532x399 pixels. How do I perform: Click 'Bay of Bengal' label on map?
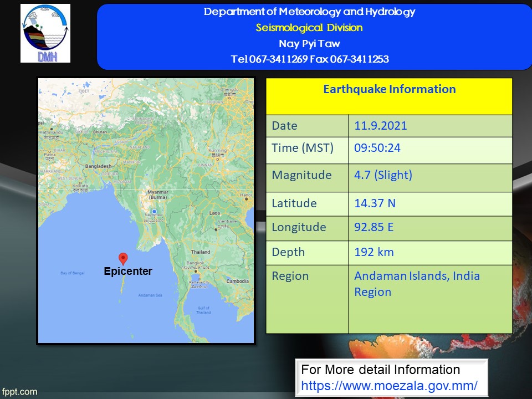tap(72, 273)
